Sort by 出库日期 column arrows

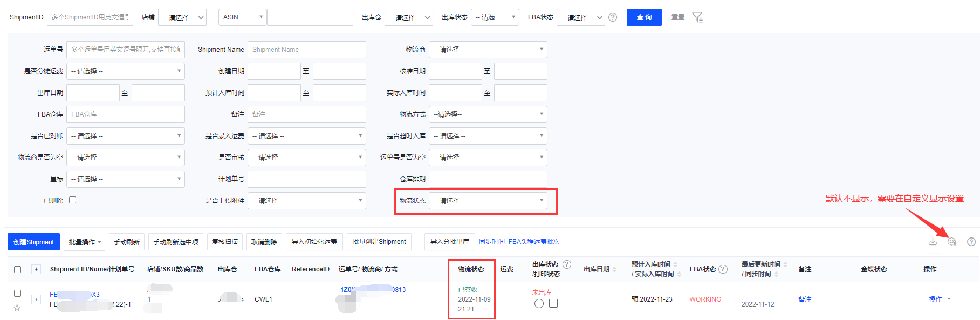(614, 269)
